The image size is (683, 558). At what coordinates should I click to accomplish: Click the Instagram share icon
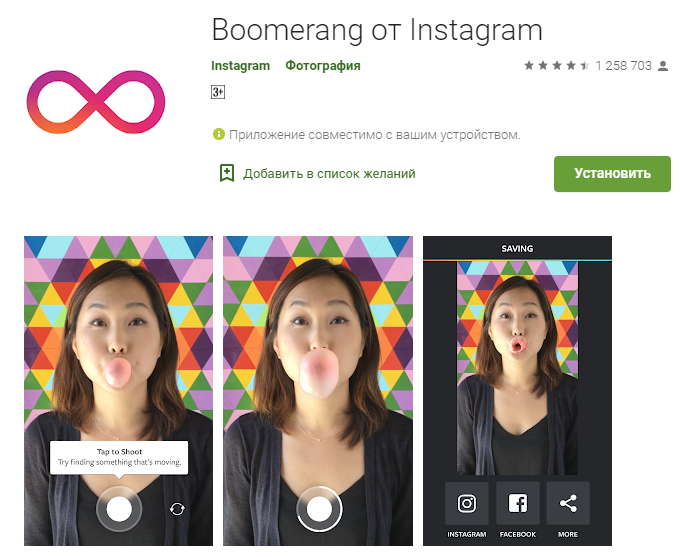467,504
